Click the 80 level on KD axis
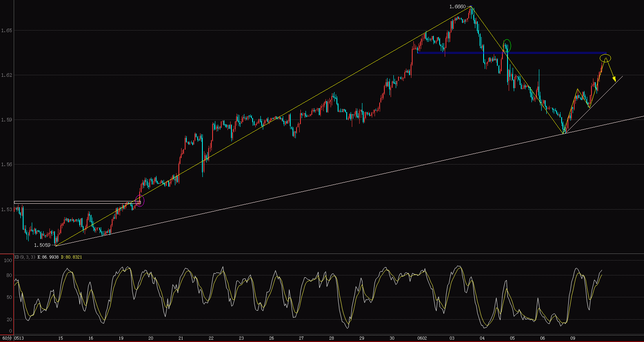 [x=9, y=275]
